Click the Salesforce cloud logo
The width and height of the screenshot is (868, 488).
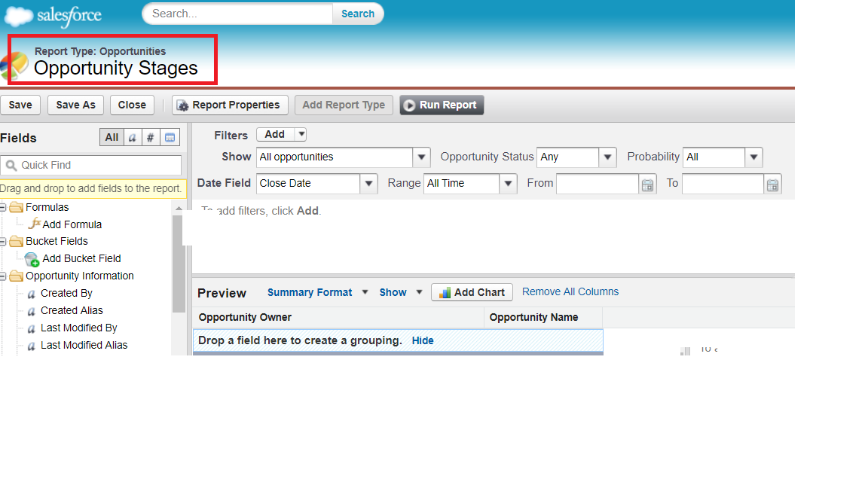pyautogui.click(x=19, y=16)
